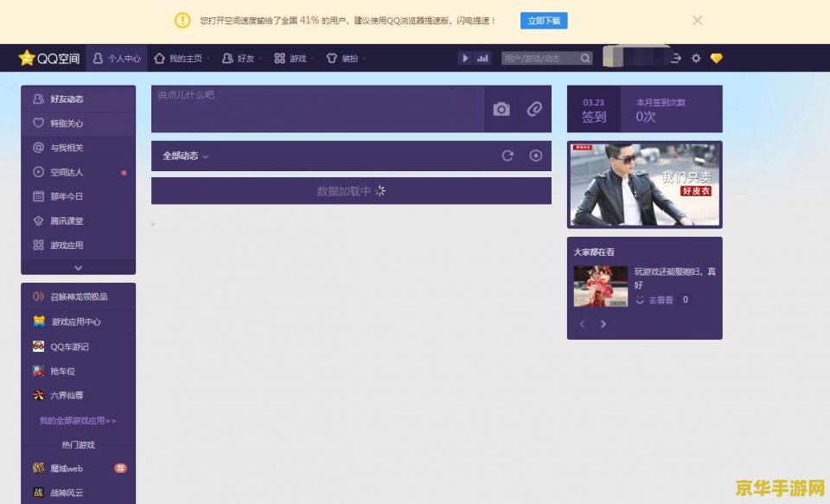Screen dimensions: 830x504
Task: Open the 魔域web game
Action: point(79,468)
